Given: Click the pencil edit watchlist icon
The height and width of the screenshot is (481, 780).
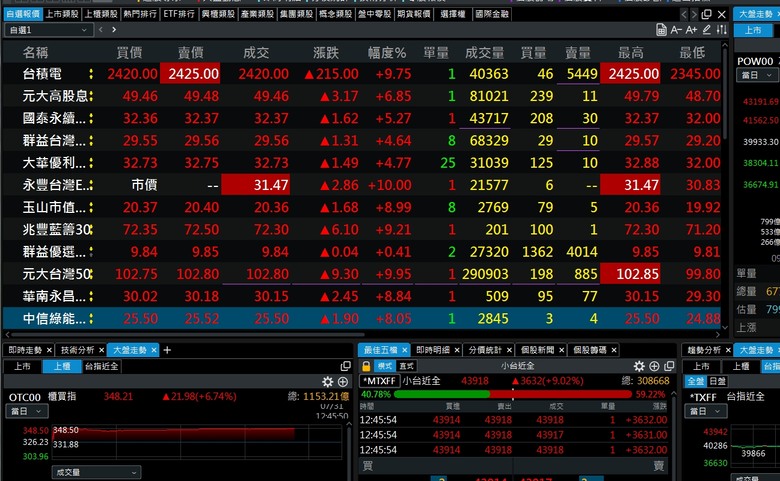Looking at the screenshot, I should (706, 30).
